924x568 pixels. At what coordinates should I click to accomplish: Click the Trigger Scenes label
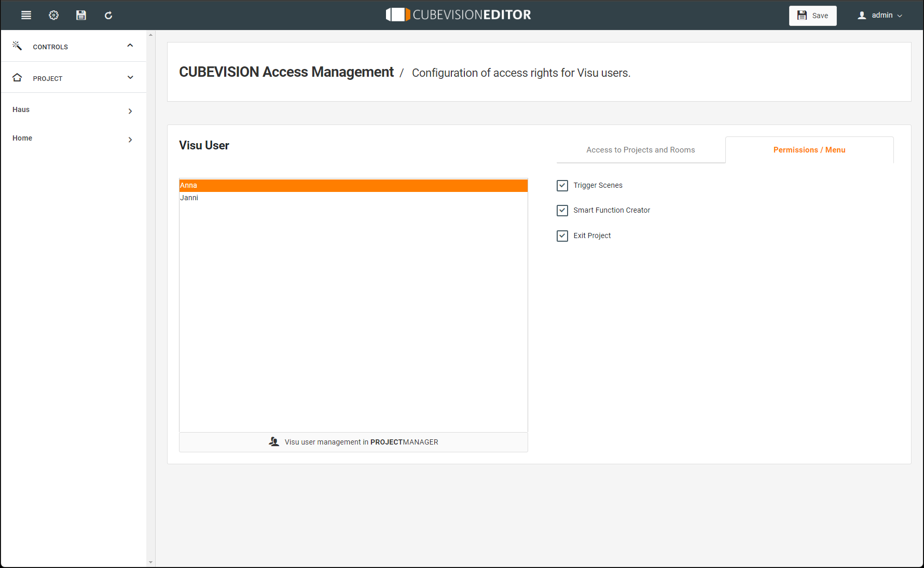[598, 185]
